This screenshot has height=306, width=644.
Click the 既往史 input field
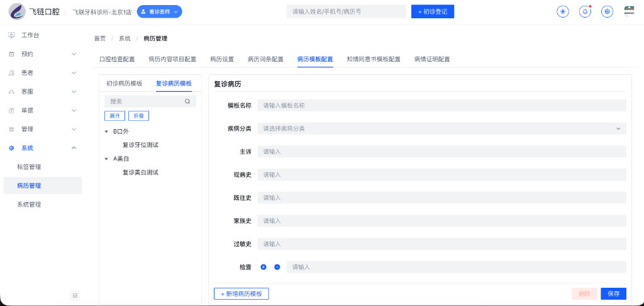(x=441, y=198)
